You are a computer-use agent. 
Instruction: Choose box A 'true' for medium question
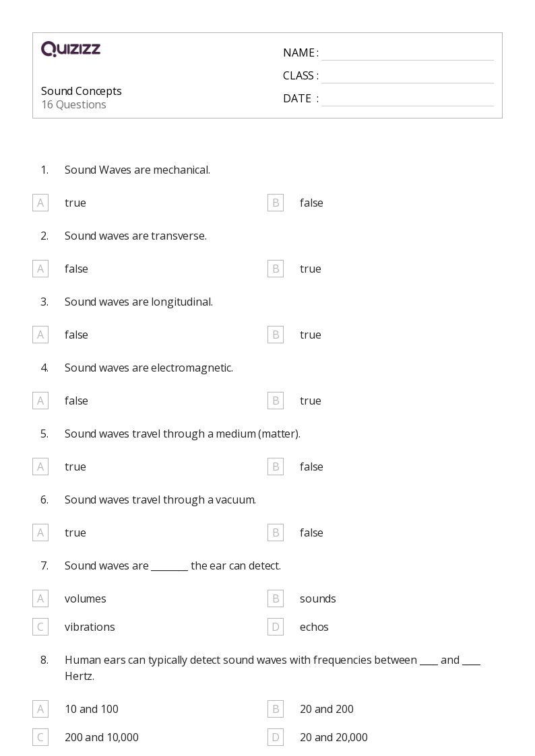click(40, 467)
